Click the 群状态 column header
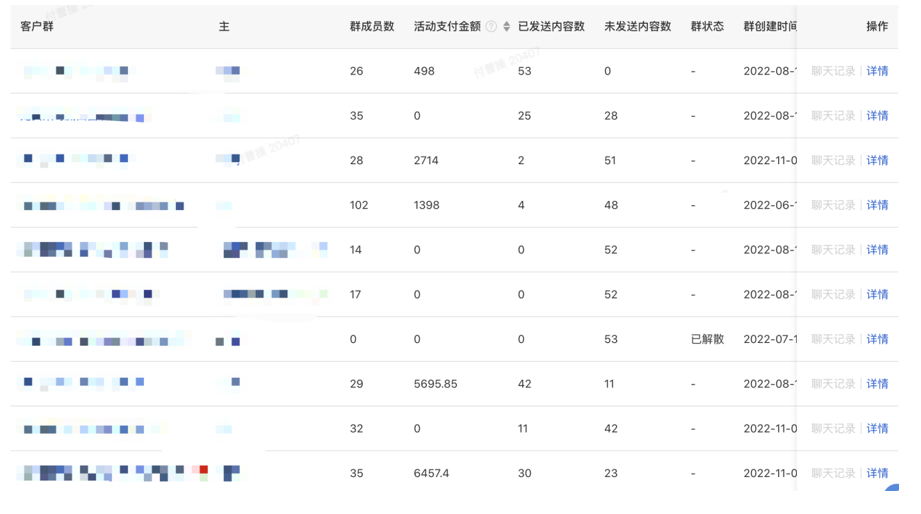921x514 pixels. 707,27
